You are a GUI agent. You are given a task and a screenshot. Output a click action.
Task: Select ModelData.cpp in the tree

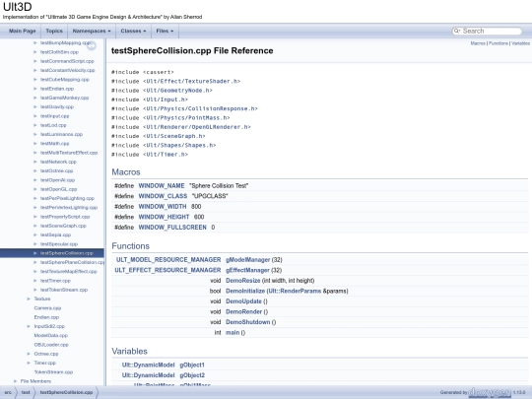tap(51, 336)
